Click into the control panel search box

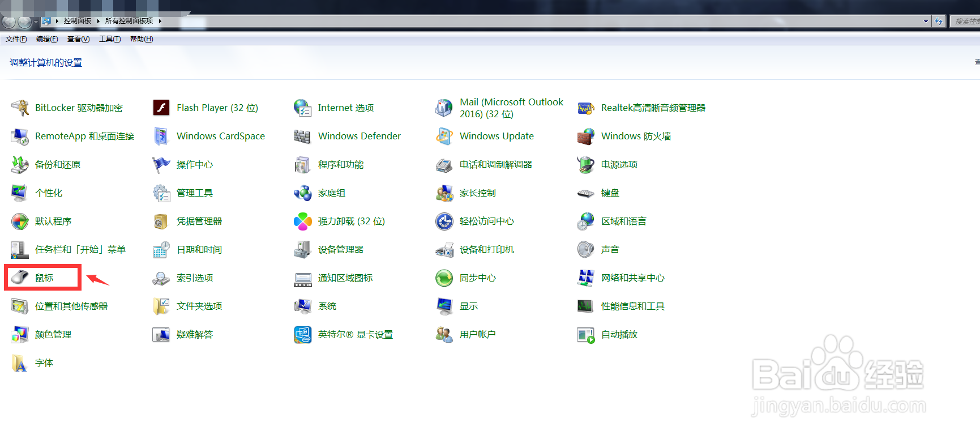click(965, 22)
